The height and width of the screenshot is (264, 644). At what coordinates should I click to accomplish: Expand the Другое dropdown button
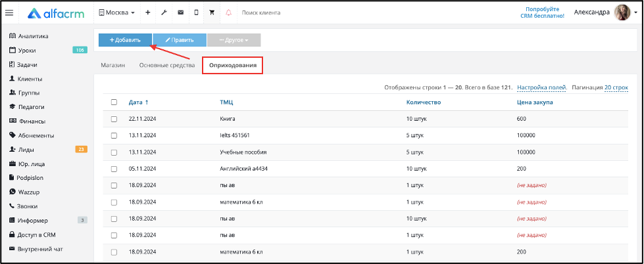[234, 40]
